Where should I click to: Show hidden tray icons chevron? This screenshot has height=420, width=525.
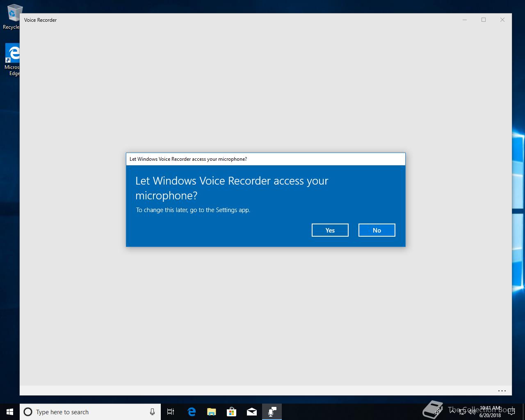[452, 412]
